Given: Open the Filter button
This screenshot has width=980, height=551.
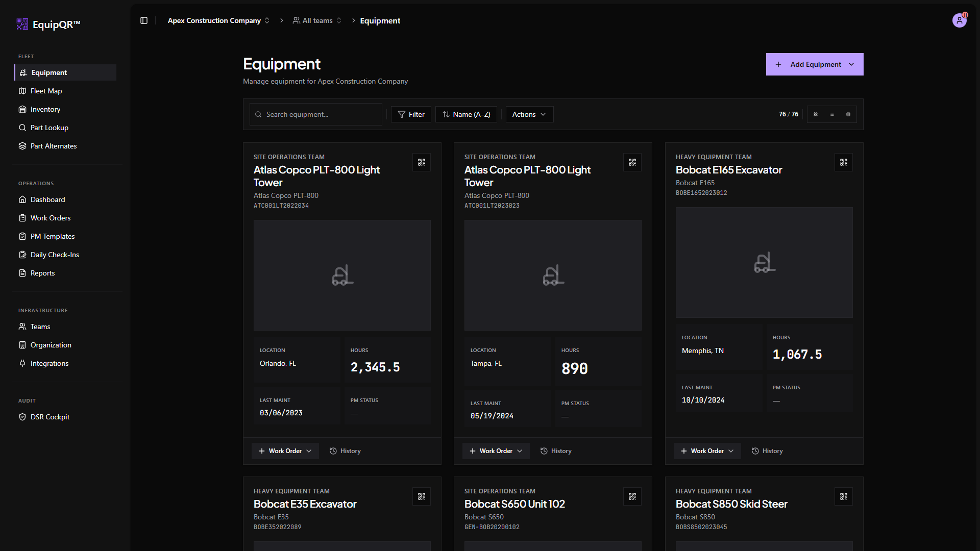Looking at the screenshot, I should 411,114.
